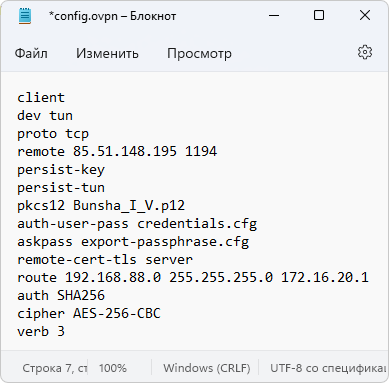Minimize the Notepad window
The width and height of the screenshot is (389, 383).
[274, 15]
